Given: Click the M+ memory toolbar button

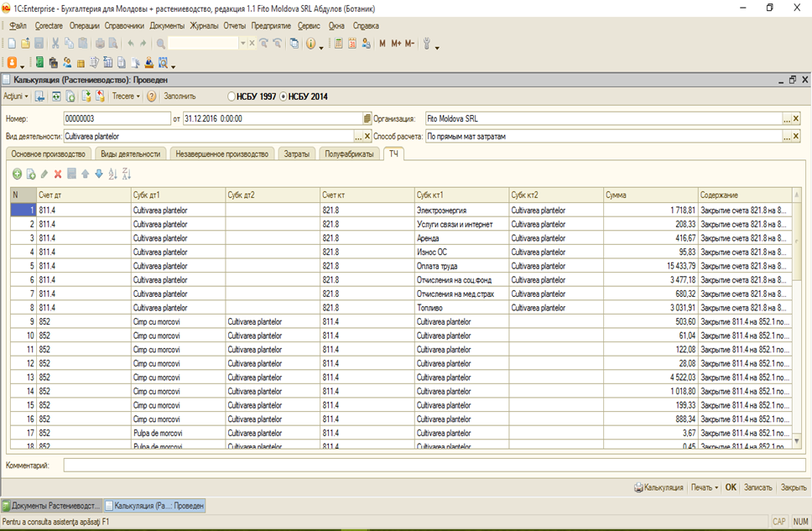Looking at the screenshot, I should tap(396, 44).
